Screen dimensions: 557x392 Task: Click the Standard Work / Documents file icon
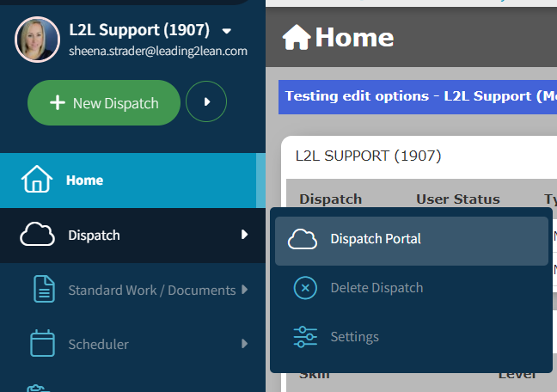(x=42, y=290)
